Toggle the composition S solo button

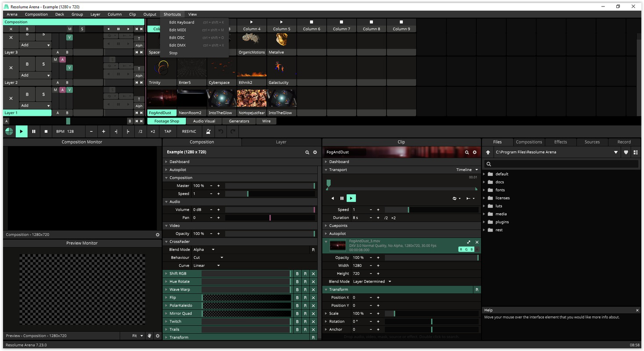click(x=82, y=29)
